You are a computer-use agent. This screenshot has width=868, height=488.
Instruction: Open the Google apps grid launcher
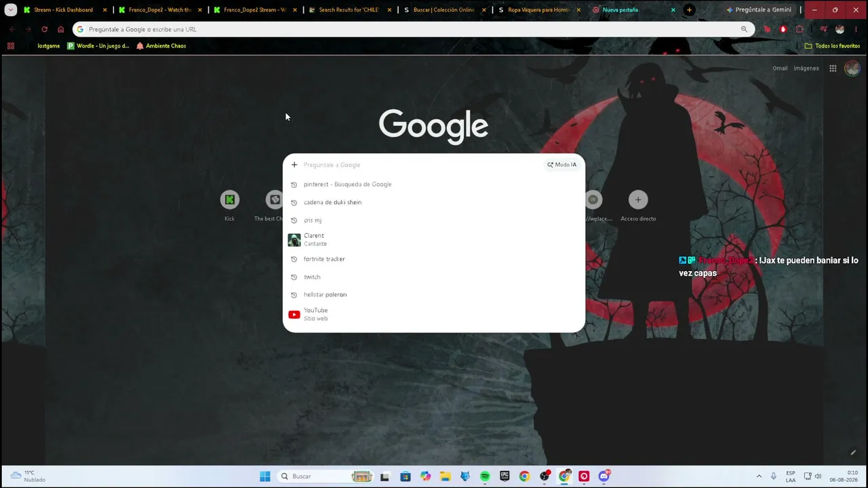click(x=833, y=68)
